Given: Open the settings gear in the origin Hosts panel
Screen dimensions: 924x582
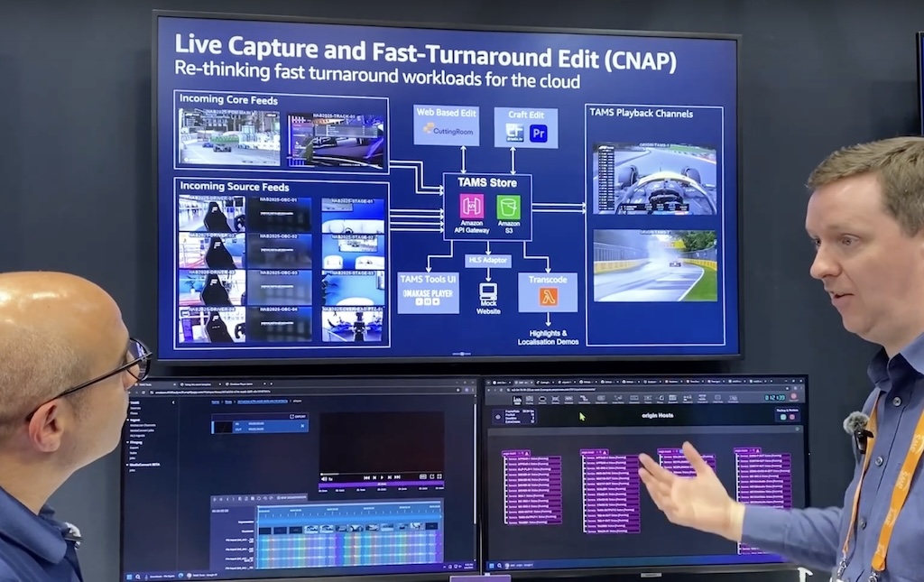Looking at the screenshot, I should click(797, 429).
